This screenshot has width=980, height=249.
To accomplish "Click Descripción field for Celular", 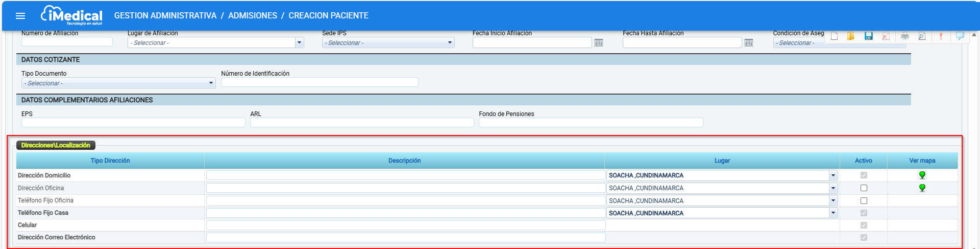I will 406,225.
